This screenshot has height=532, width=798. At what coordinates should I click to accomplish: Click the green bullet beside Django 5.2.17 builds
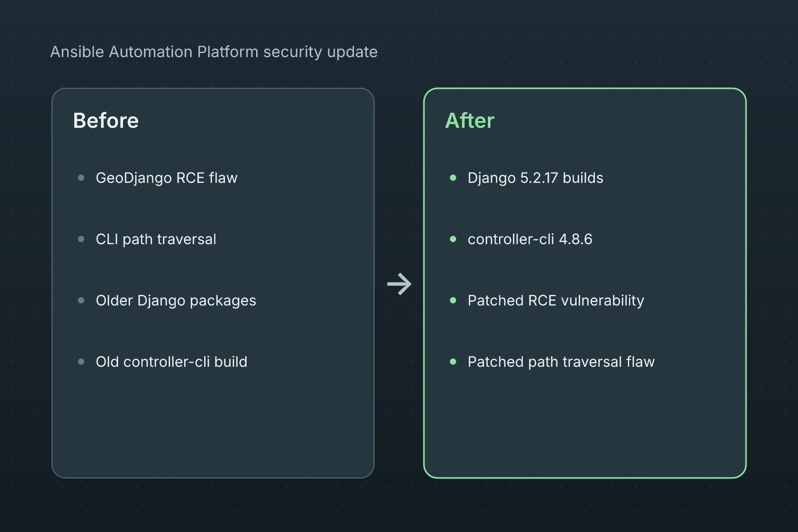[x=453, y=178]
